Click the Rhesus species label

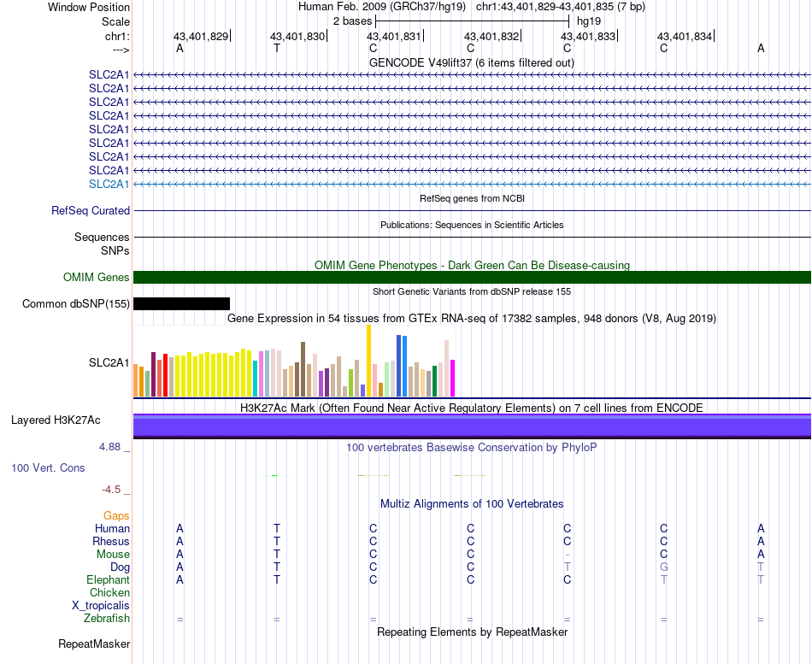pos(111,541)
